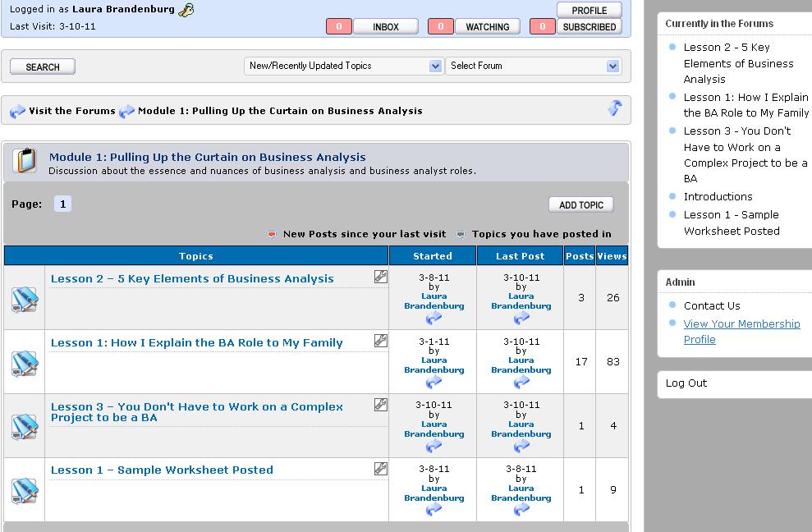Click the wrench icon on Lesson 3 topic
812x532 pixels.
[380, 405]
